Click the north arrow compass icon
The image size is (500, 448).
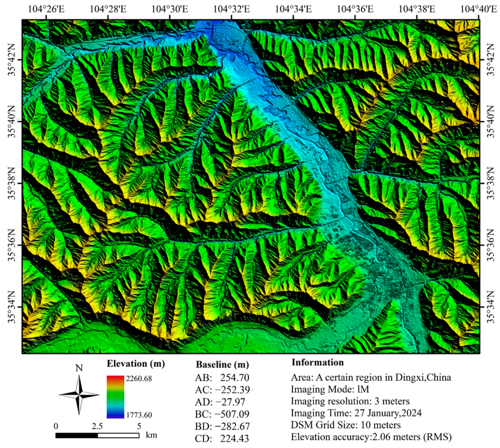(79, 395)
